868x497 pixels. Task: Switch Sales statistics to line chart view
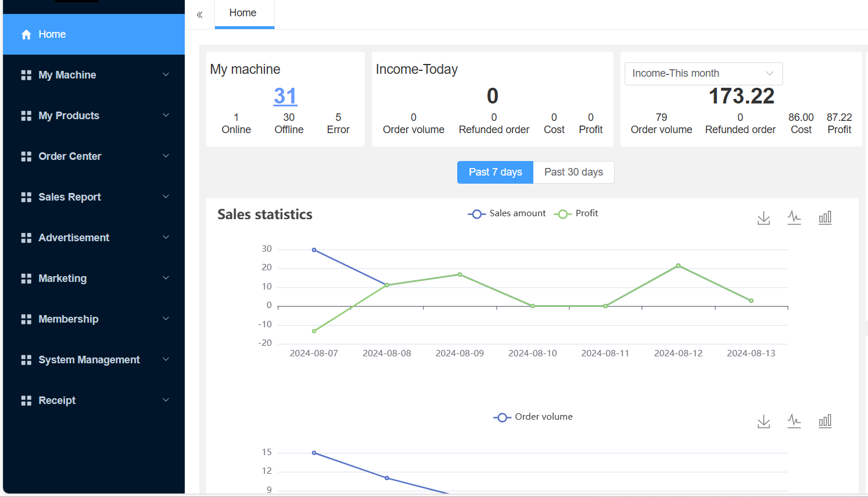[794, 218]
